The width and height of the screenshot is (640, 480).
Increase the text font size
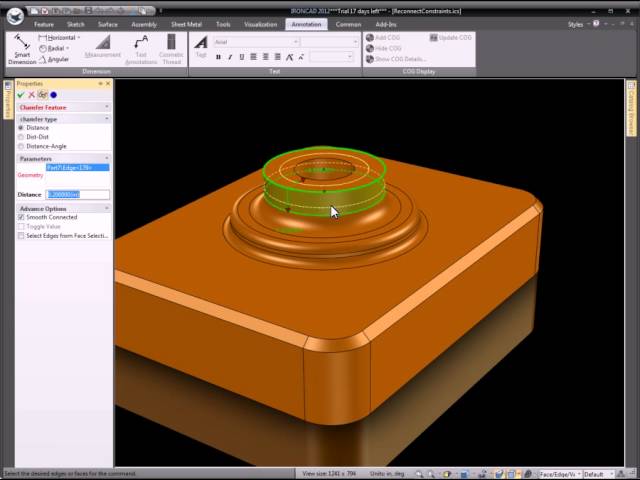point(289,57)
